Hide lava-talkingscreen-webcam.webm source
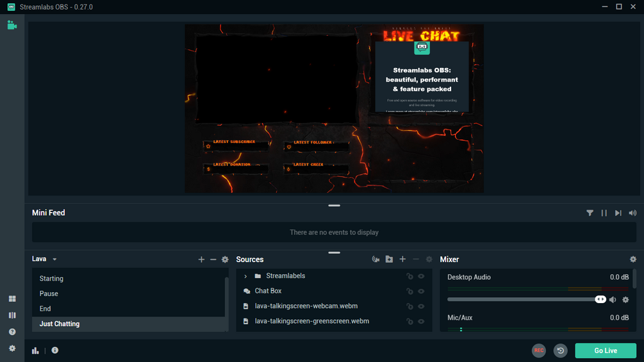This screenshot has width=644, height=362. pos(422,306)
